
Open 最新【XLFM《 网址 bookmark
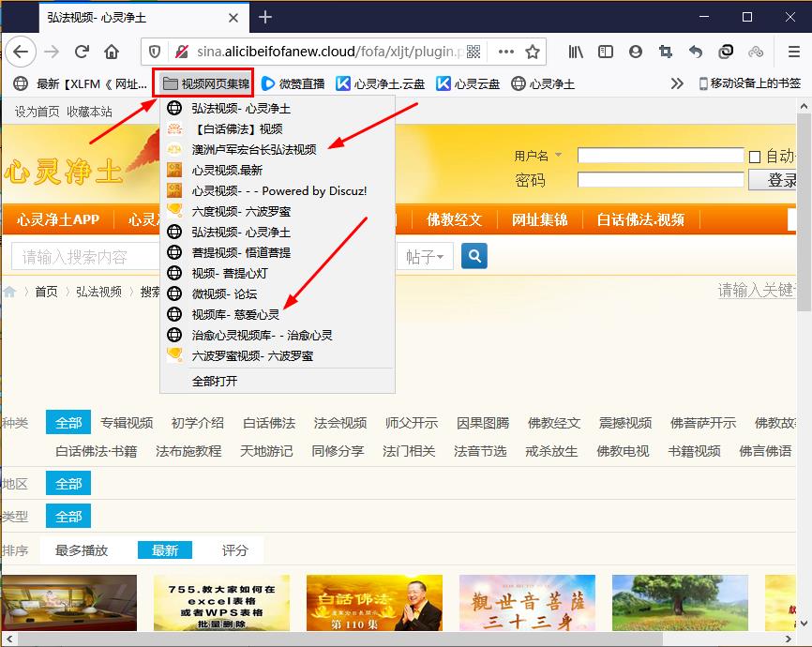(81, 83)
